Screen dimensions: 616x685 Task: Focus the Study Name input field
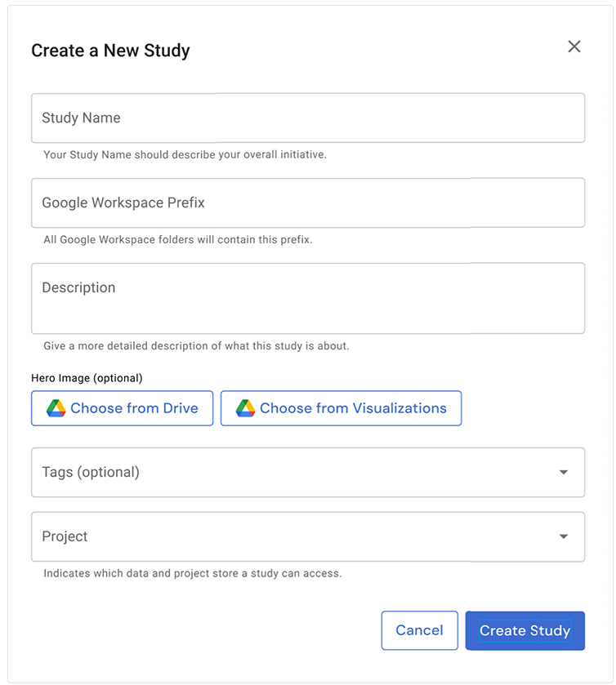coord(308,118)
